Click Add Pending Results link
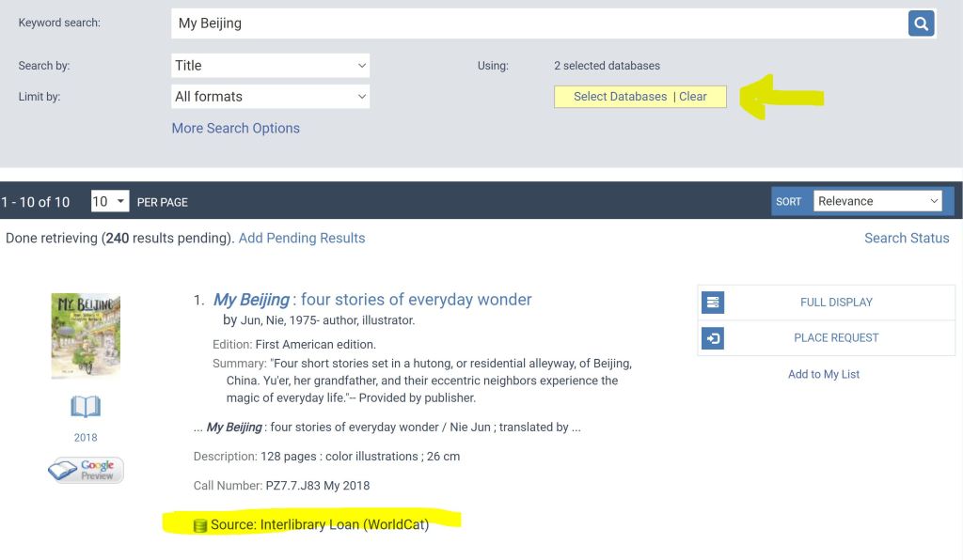This screenshot has height=560, width=963. [x=301, y=239]
